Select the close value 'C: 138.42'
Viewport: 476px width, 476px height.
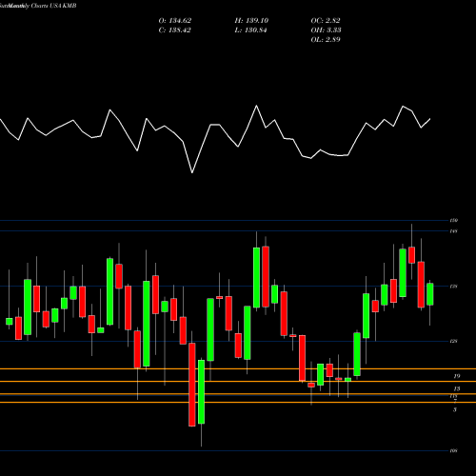coord(174,30)
